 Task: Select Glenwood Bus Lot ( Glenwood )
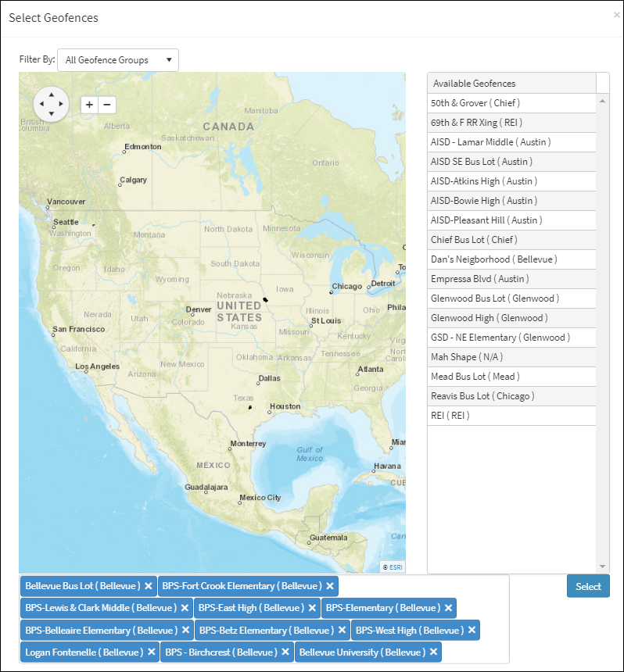point(511,298)
